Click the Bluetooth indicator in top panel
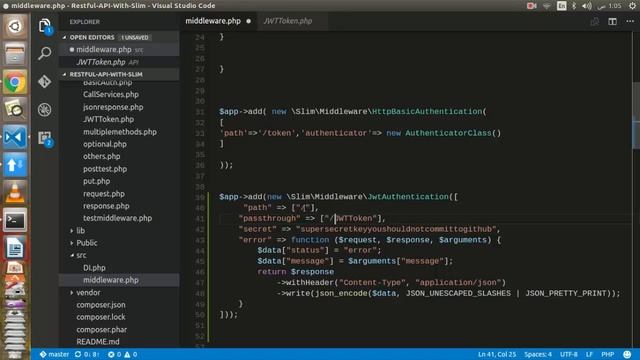This screenshot has height=360, width=640. coord(574,6)
